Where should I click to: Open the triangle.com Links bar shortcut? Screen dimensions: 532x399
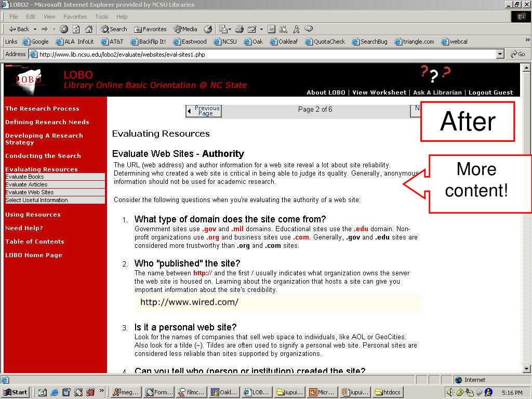(x=414, y=42)
